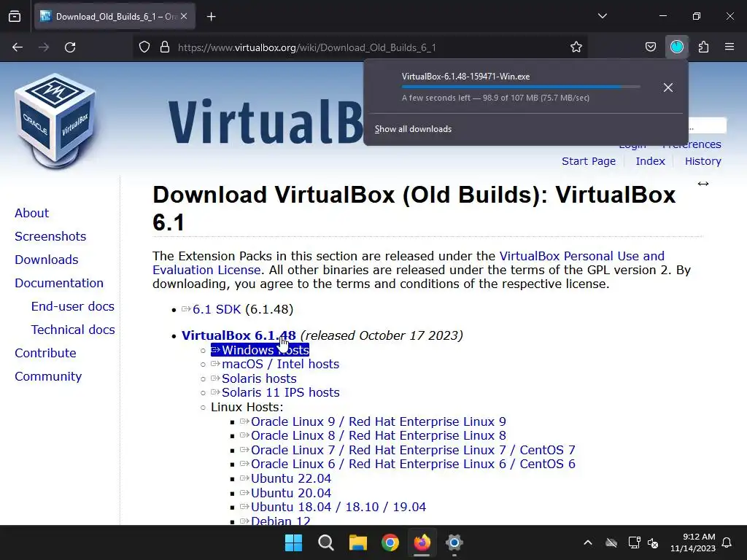Open End-user docs in sidebar
This screenshot has height=560, width=747.
pos(73,306)
